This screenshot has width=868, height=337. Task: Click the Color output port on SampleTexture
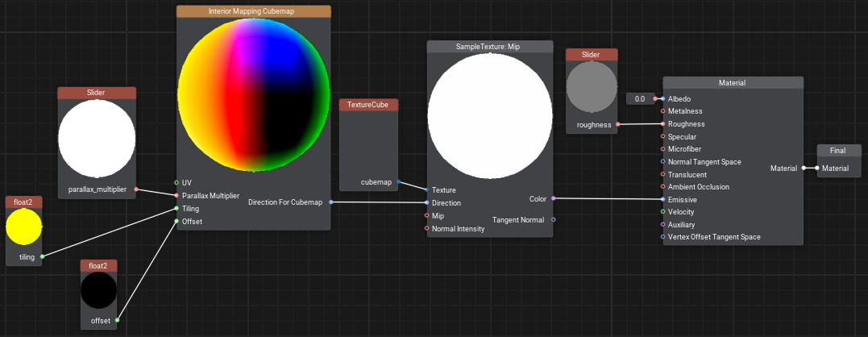click(553, 198)
